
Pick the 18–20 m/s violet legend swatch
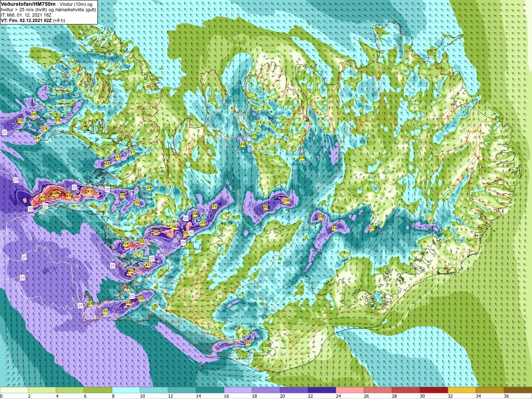coord(266,390)
